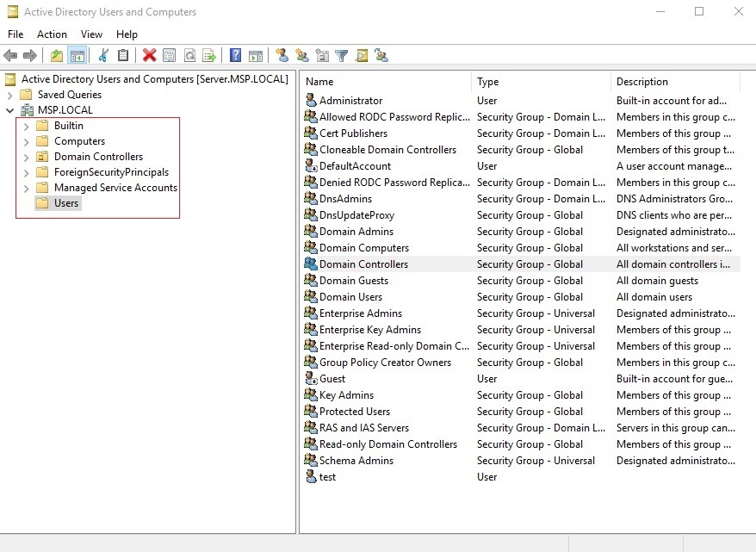Select the Computers container in tree
Screen dimensions: 756x552
[79, 141]
